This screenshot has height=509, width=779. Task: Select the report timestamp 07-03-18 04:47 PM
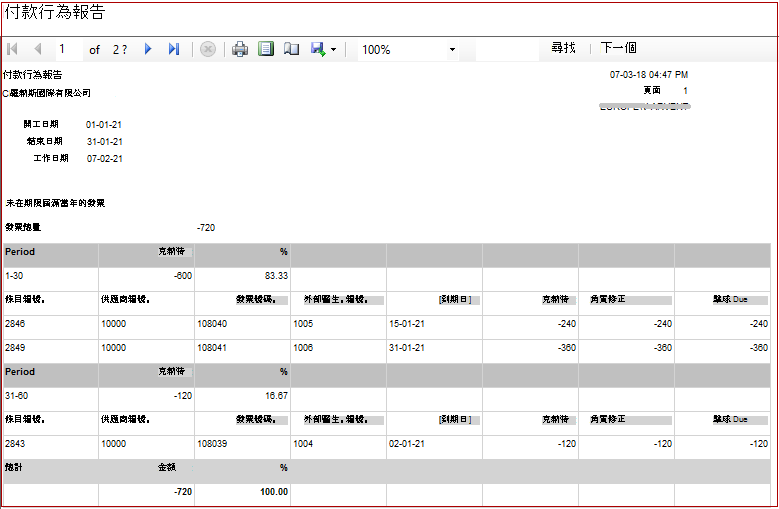click(x=649, y=75)
